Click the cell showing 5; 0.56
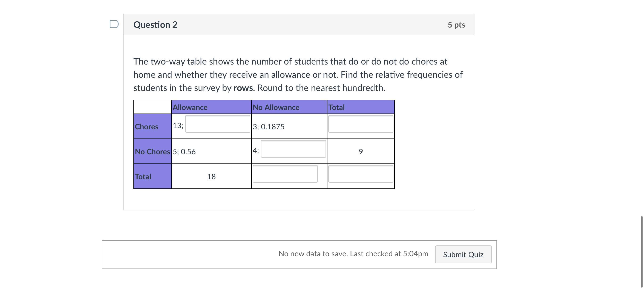The height and width of the screenshot is (289, 644). (x=184, y=152)
